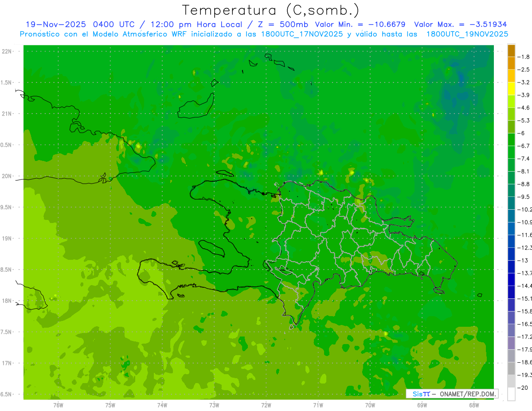Click the '22N' latitude label

7,51
